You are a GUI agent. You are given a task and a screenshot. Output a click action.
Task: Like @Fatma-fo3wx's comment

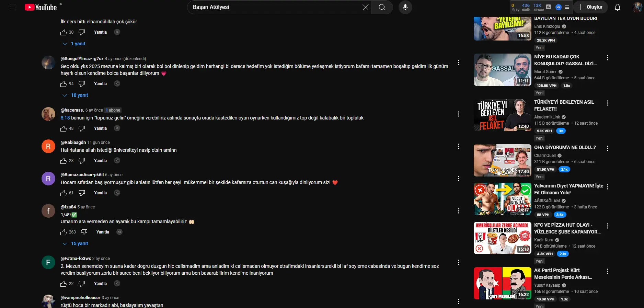click(x=64, y=284)
